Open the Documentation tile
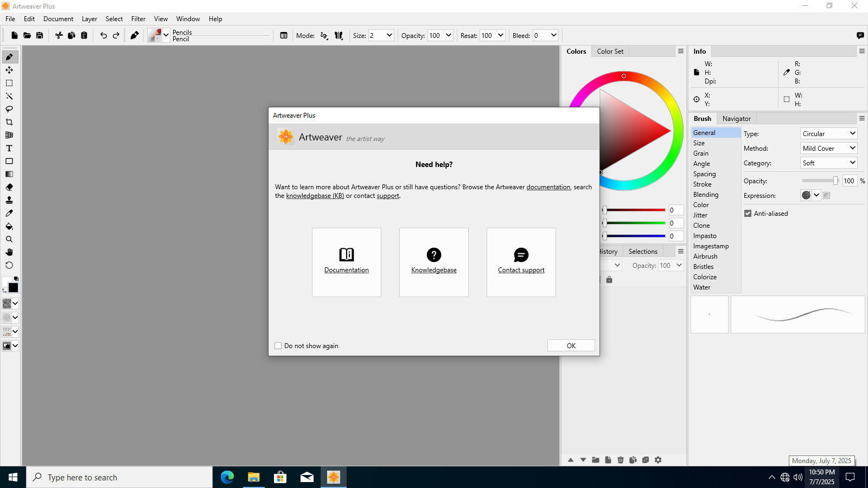 pos(347,262)
